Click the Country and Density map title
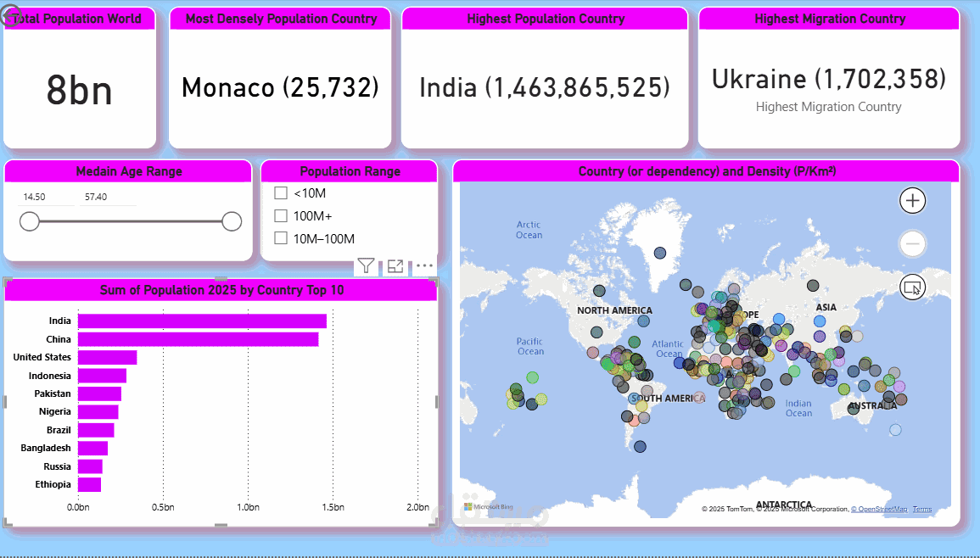The height and width of the screenshot is (558, 980). pyautogui.click(x=707, y=171)
